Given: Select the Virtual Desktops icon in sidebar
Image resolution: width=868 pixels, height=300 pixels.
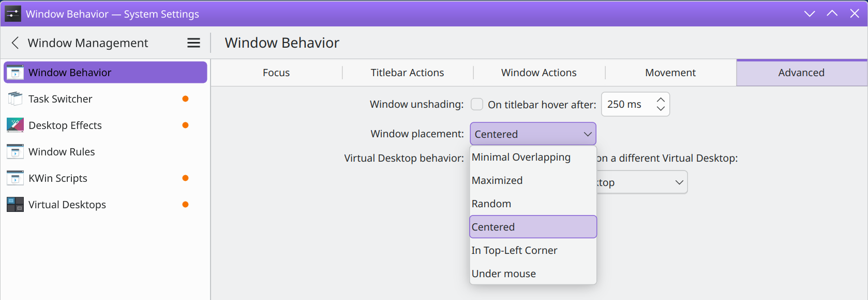Looking at the screenshot, I should (x=15, y=205).
